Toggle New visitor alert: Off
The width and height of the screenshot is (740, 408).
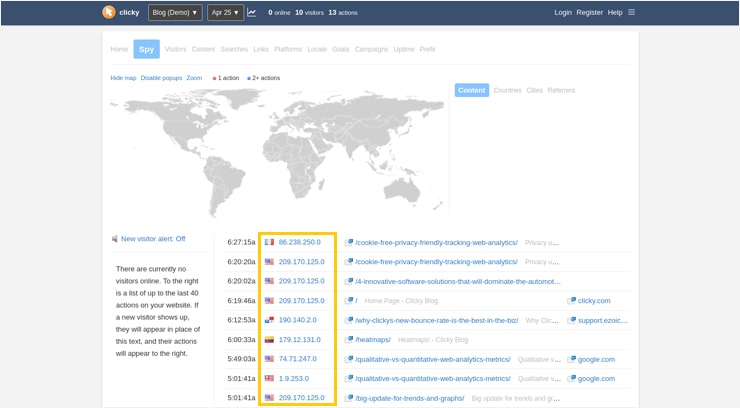click(x=153, y=239)
